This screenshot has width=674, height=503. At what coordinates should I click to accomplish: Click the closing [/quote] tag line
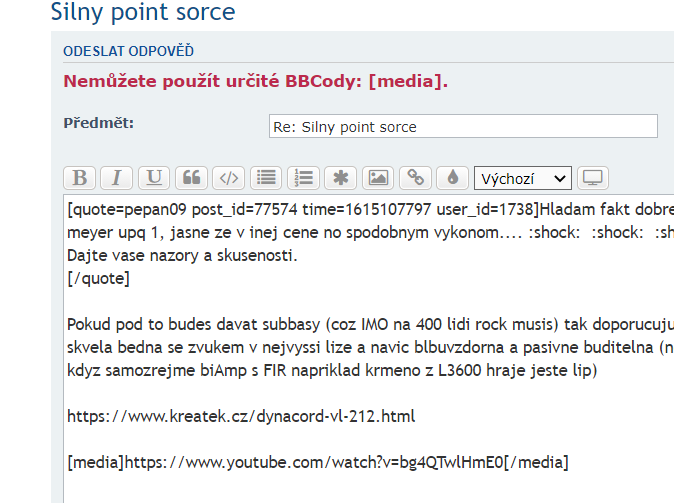98,278
